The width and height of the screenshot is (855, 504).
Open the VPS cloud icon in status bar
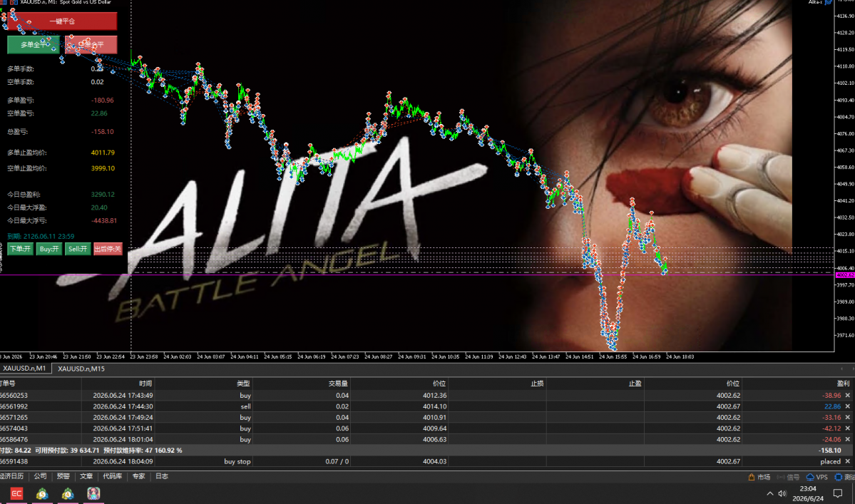click(816, 477)
